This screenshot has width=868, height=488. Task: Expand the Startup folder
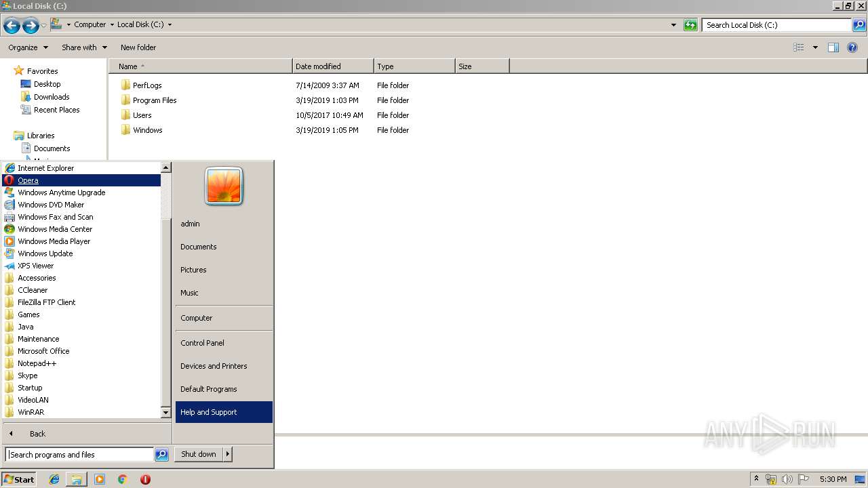[81, 388]
